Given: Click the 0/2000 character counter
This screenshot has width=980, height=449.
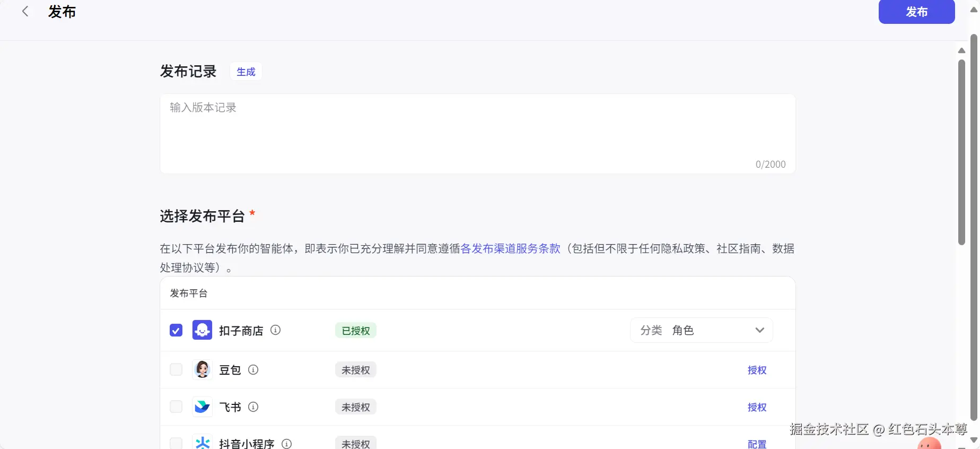Looking at the screenshot, I should [x=771, y=165].
